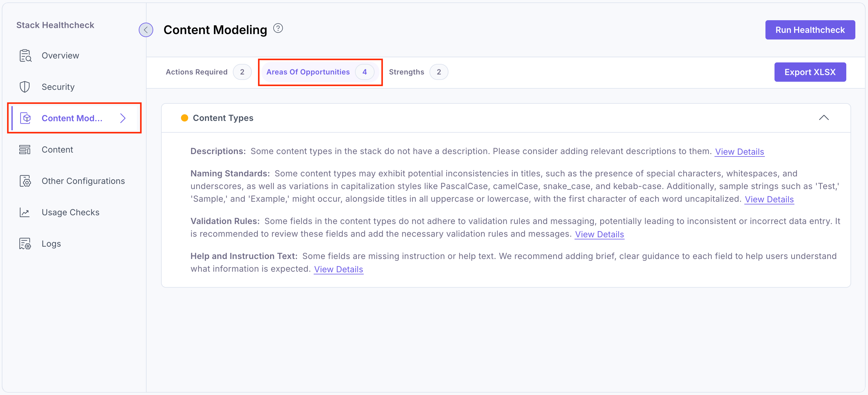868x395 pixels.
Task: Click the count badge on Areas Of Opportunities
Action: pyautogui.click(x=365, y=72)
